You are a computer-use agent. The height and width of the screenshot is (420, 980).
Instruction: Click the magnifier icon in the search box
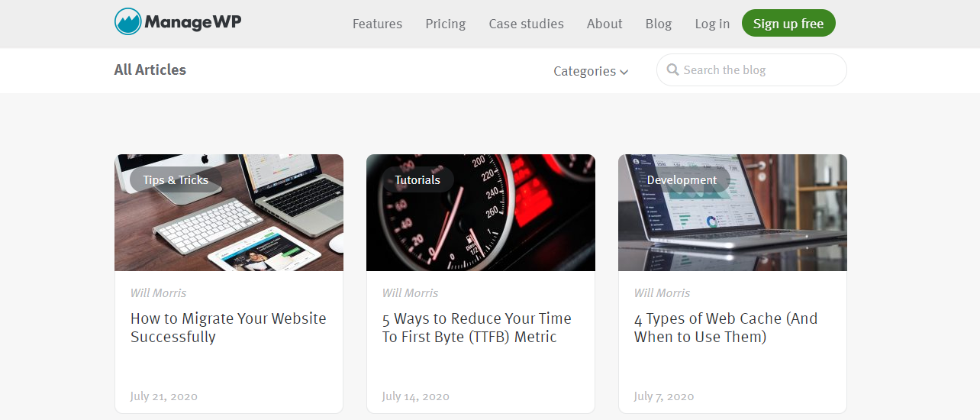(672, 69)
